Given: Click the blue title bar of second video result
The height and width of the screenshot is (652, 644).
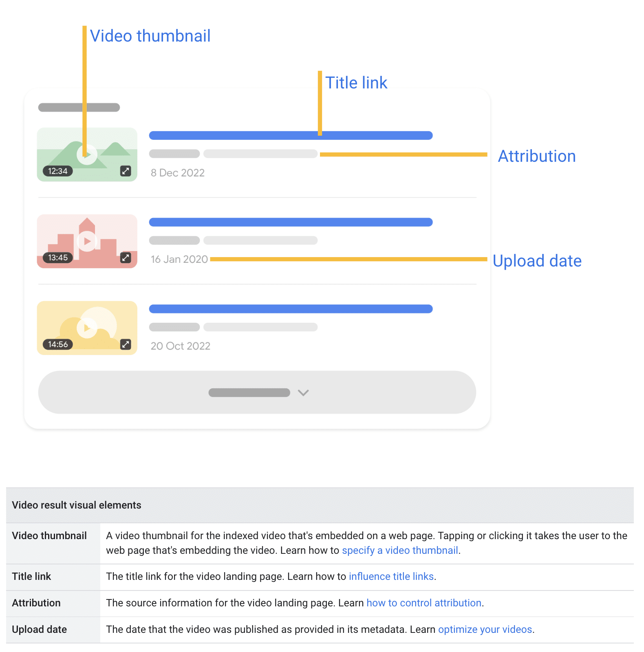Looking at the screenshot, I should click(291, 222).
